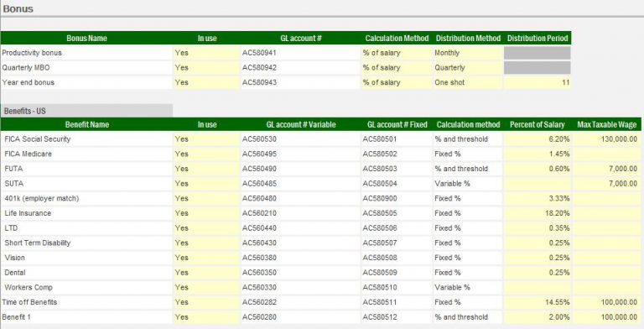Viewport: 644px width, 329px height.
Task: Click the Max Taxable Wage column header
Action: 606,124
